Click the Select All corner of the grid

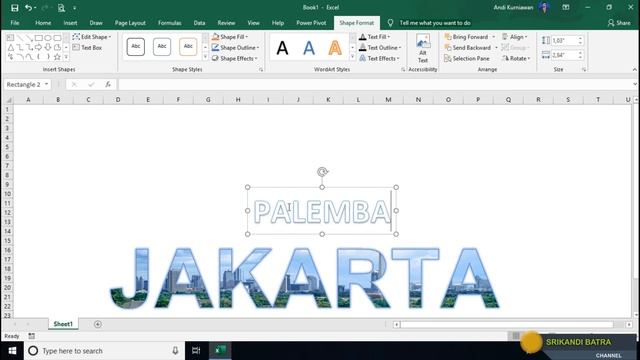pyautogui.click(x=8, y=100)
